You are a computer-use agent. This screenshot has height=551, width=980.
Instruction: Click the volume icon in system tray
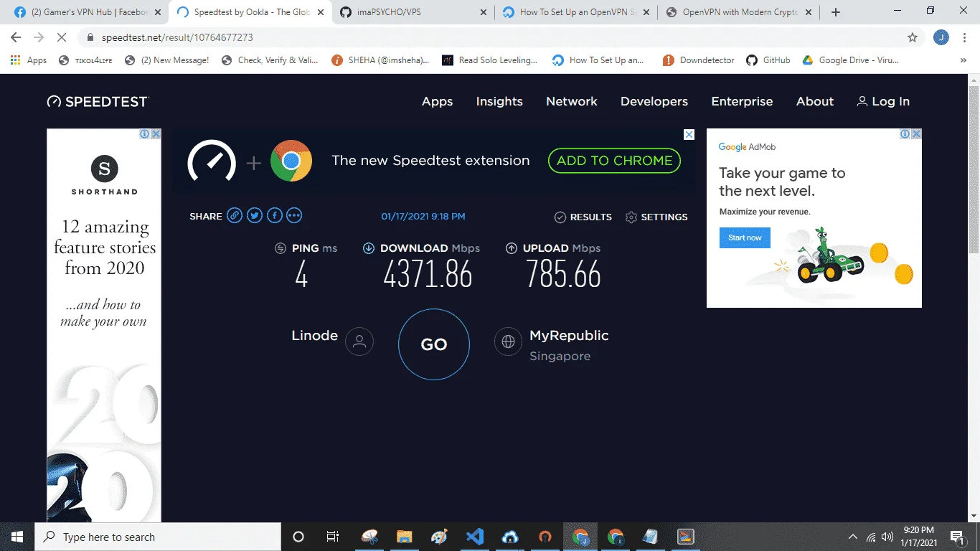click(887, 537)
